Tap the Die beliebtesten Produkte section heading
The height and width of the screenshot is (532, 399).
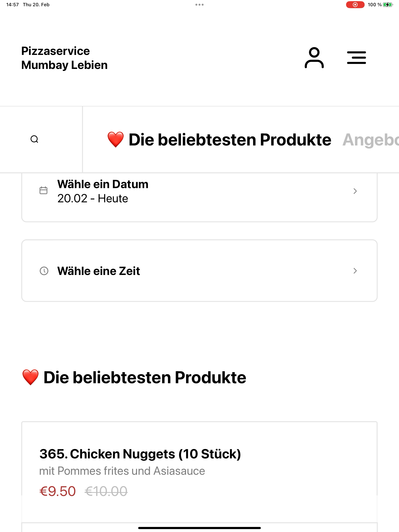click(x=134, y=377)
